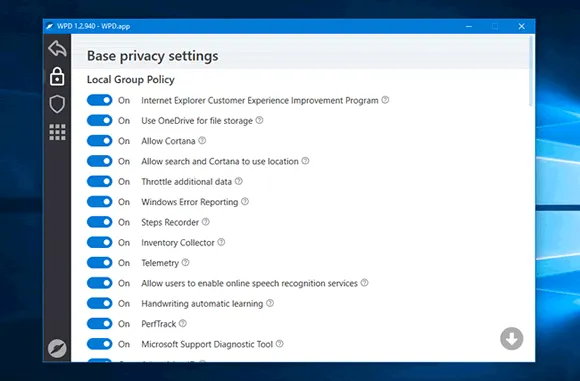Open help icon next to Allow Cortana

(x=202, y=141)
